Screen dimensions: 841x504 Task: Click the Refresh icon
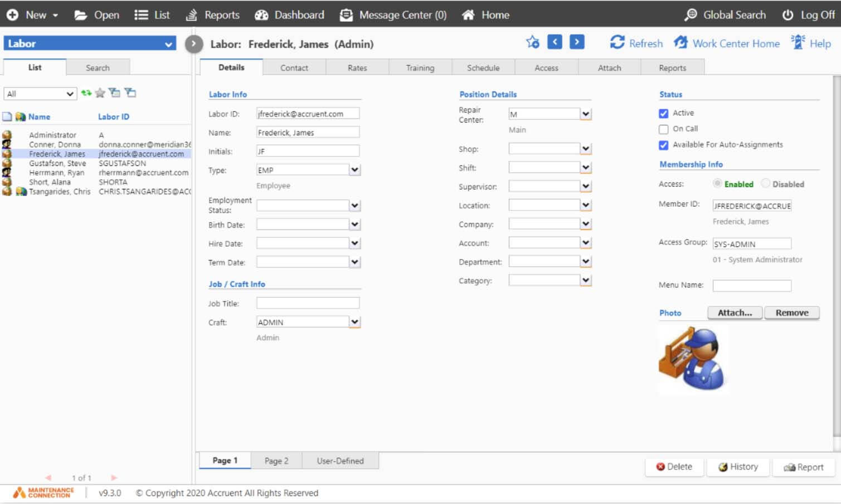pos(617,43)
